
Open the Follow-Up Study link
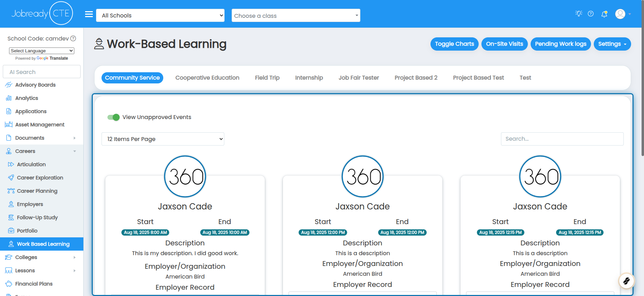click(x=37, y=217)
